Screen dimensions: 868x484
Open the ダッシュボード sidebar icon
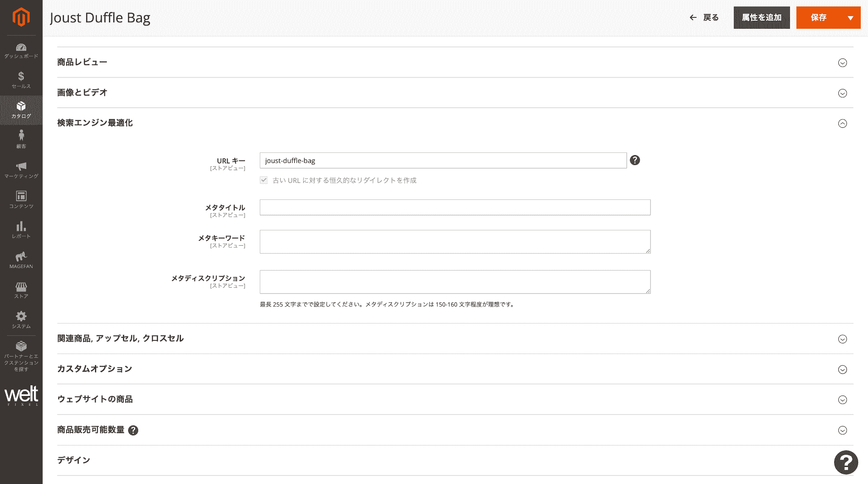tap(21, 51)
